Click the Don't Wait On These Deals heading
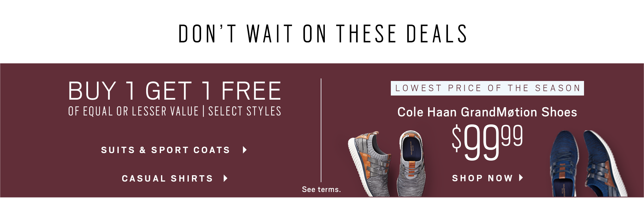The width and height of the screenshot is (644, 198). 323,34
